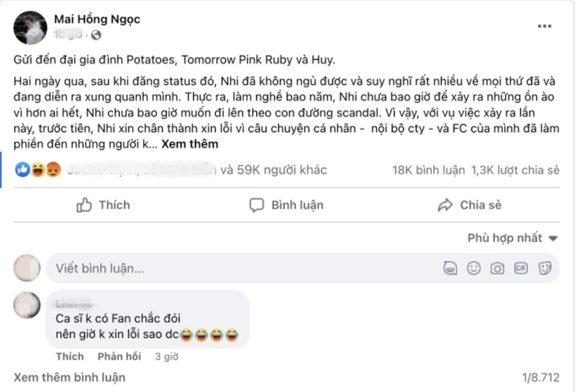Viewport: 575px width, 392px height.
Task: Attach a photo using the camera icon
Action: (x=497, y=268)
